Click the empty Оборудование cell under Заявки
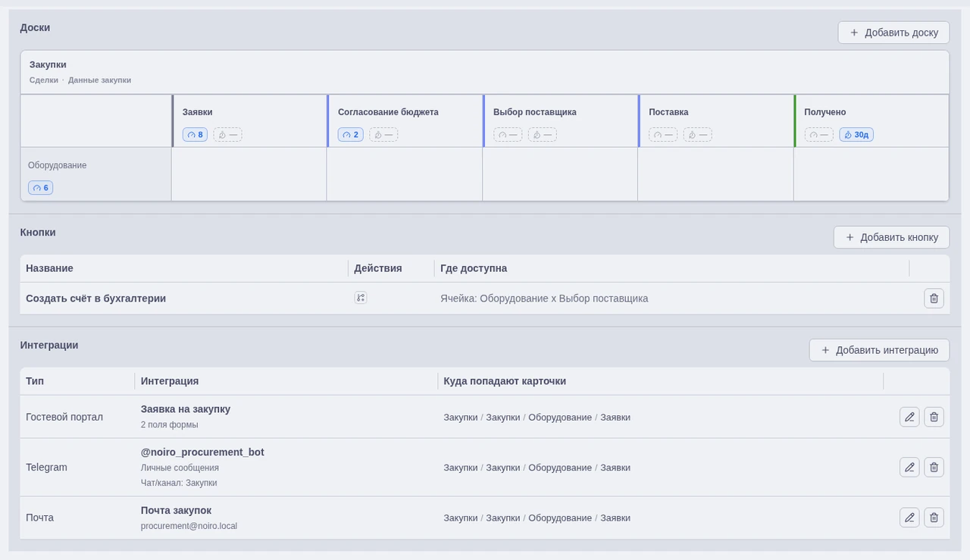The image size is (970, 560). point(249,174)
